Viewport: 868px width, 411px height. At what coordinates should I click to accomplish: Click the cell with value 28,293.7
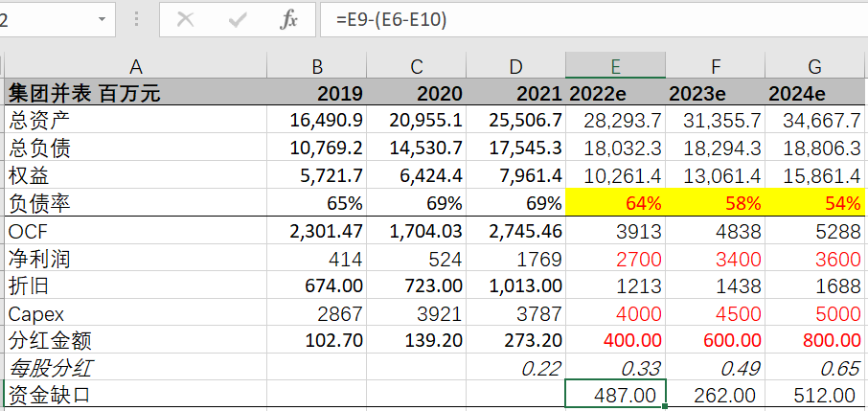pyautogui.click(x=616, y=120)
